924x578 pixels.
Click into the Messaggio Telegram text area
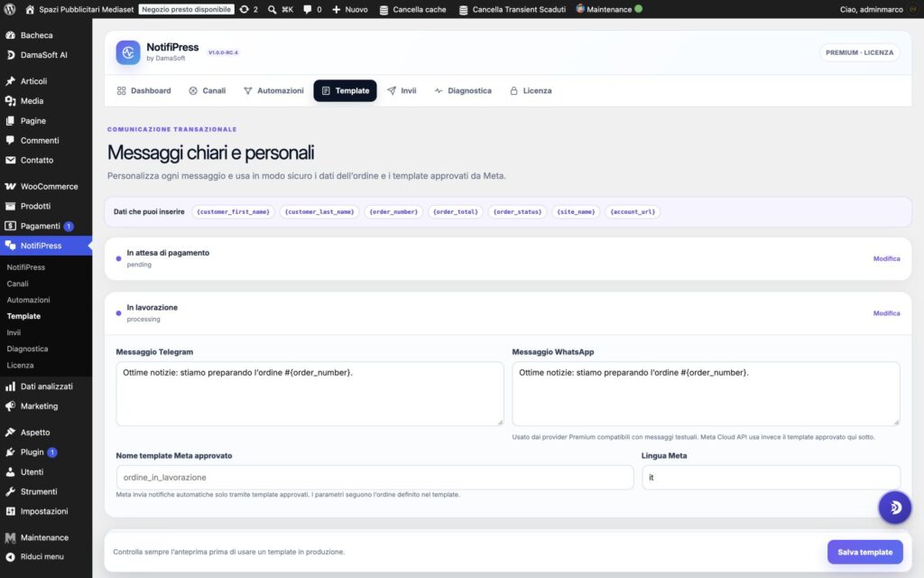[310, 394]
